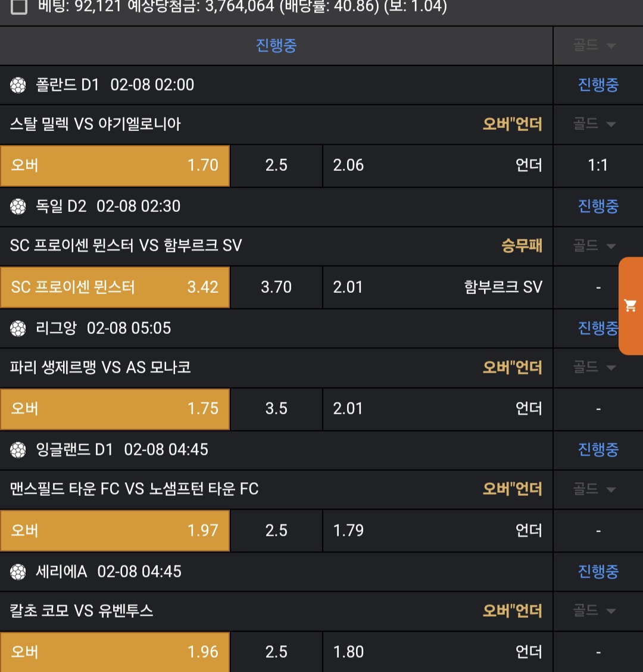Image resolution: width=643 pixels, height=672 pixels.
Task: Click 진행중 status for 폴란드 D1
Action: point(598,85)
